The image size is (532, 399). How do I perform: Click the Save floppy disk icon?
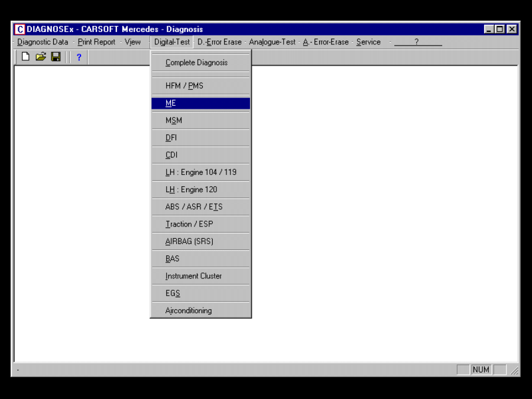click(56, 57)
